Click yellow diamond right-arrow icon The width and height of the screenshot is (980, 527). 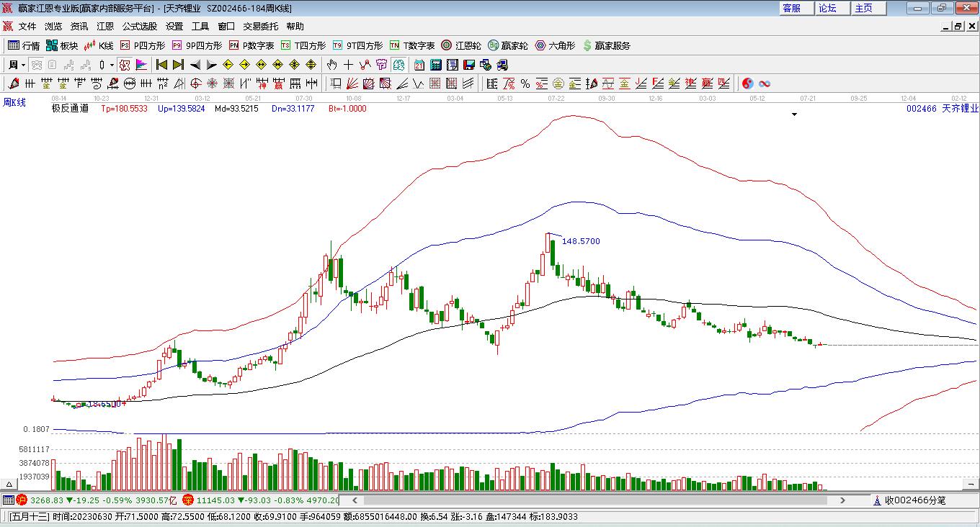tap(245, 65)
